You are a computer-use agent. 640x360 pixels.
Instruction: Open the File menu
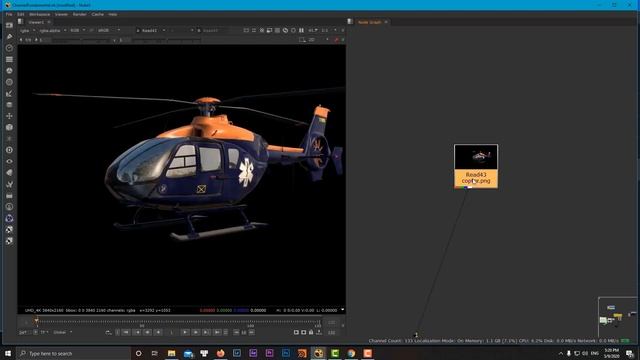9,14
